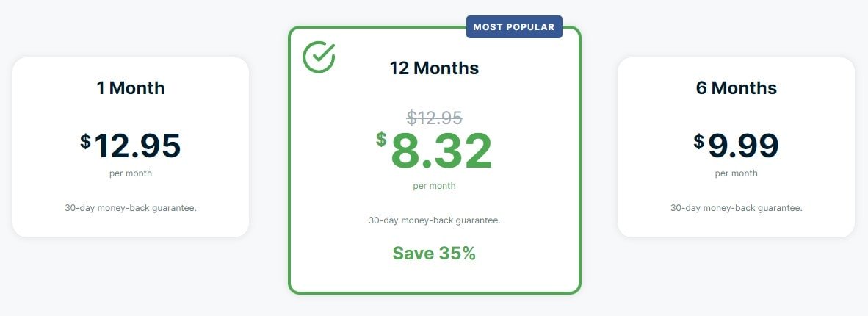Screen dimensions: 868x316
Task: Select the 12 Months plan heading
Action: (434, 68)
